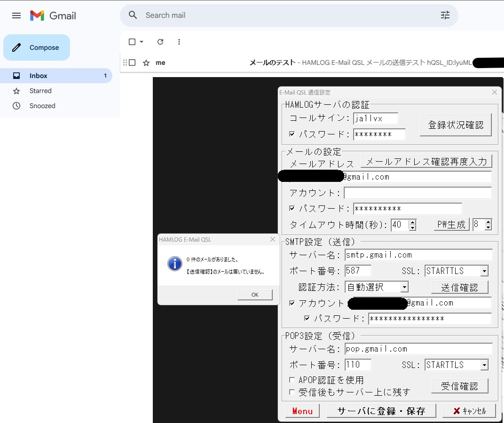Check 受信後もサーバー上に残す option
The width and height of the screenshot is (504, 423).
tap(292, 392)
